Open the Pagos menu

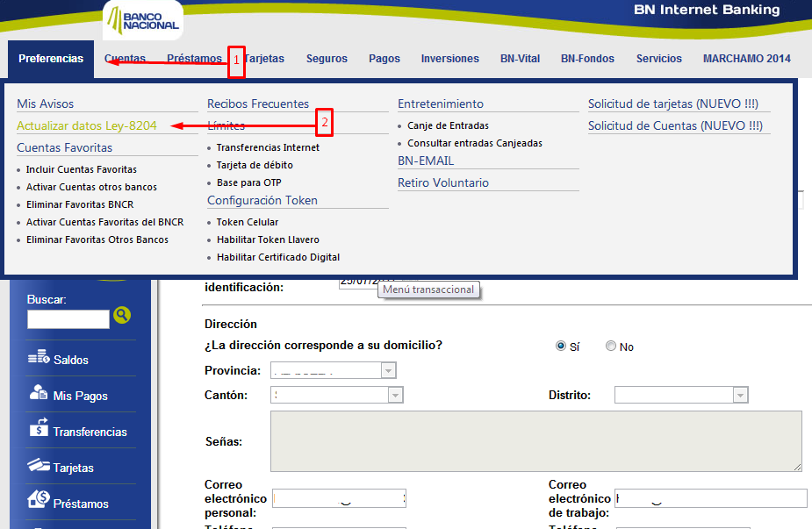pyautogui.click(x=384, y=59)
